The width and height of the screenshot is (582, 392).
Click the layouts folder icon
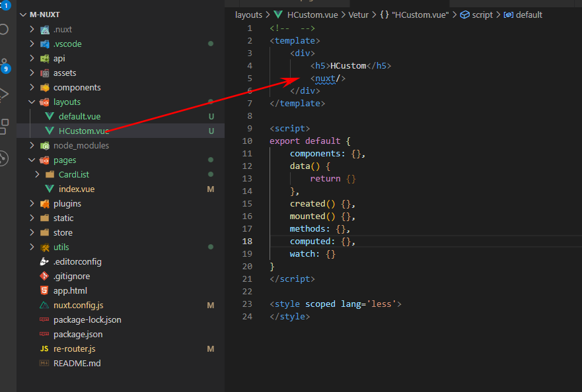44,102
